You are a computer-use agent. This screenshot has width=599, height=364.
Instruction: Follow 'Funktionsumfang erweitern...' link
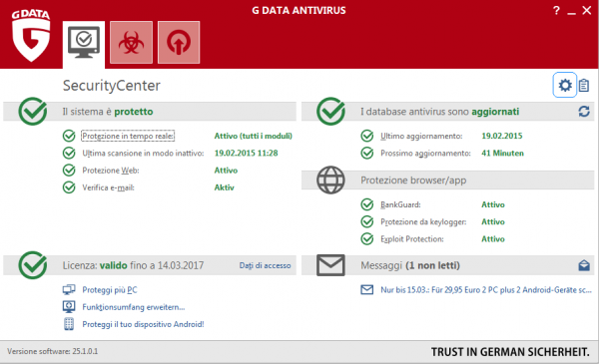pos(134,307)
